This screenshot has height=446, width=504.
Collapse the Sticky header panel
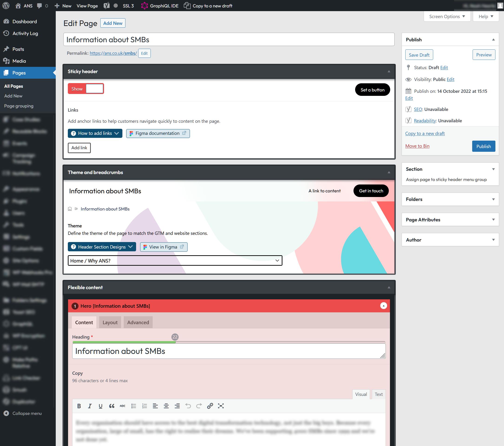click(x=389, y=71)
